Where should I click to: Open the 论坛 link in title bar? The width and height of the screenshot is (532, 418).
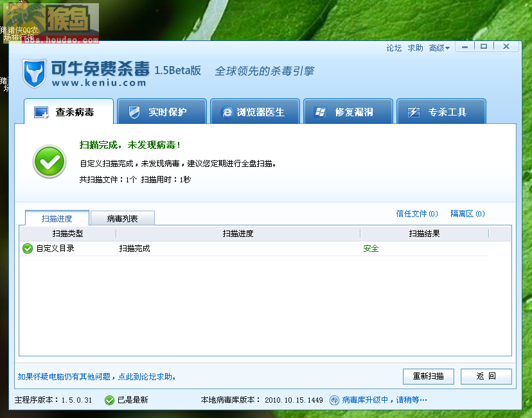[394, 48]
